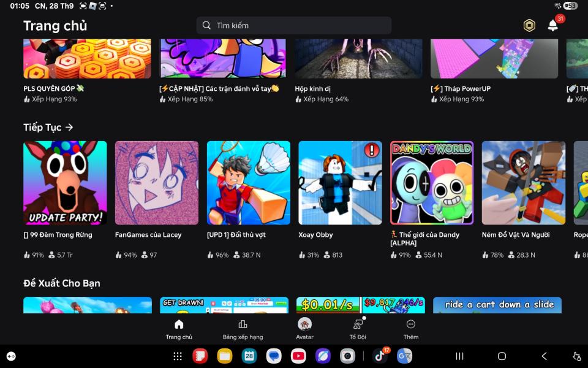Open Tháp PowerUP game card image
Image resolution: width=588 pixels, height=368 pixels.
[x=494, y=59]
